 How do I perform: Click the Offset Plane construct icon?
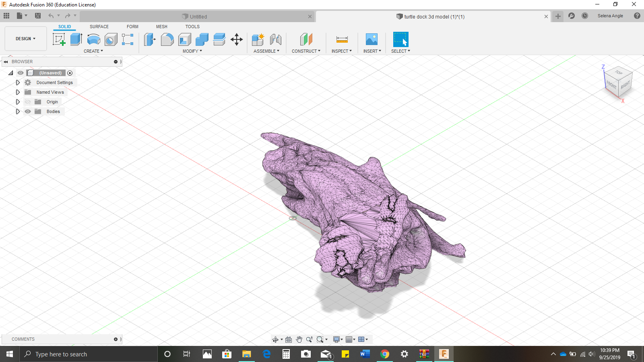[x=306, y=39]
